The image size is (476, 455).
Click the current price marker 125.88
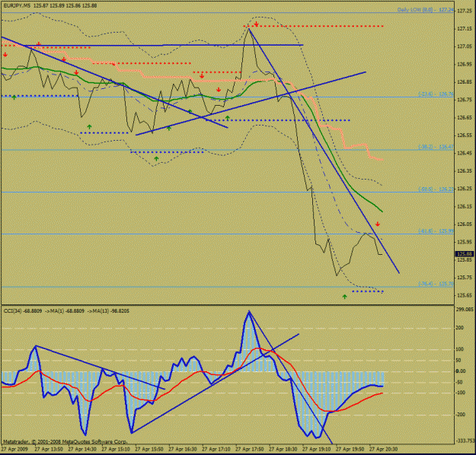[464, 253]
